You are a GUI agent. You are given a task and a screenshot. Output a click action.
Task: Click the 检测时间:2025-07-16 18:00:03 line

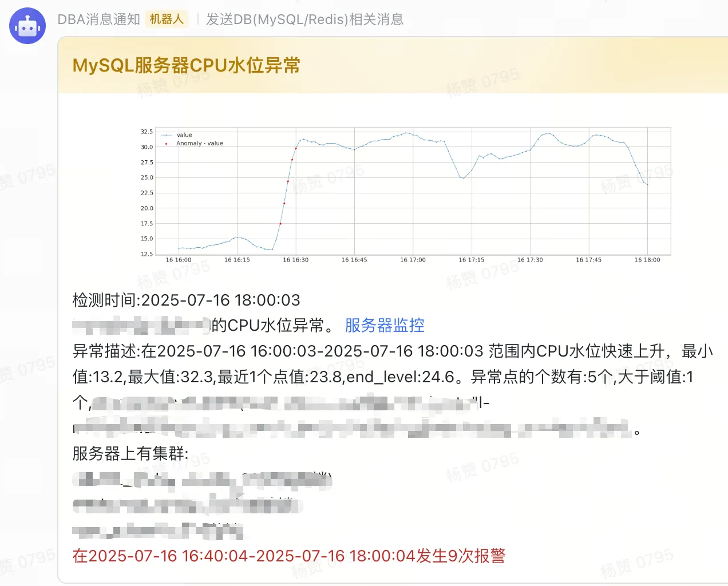[186, 300]
